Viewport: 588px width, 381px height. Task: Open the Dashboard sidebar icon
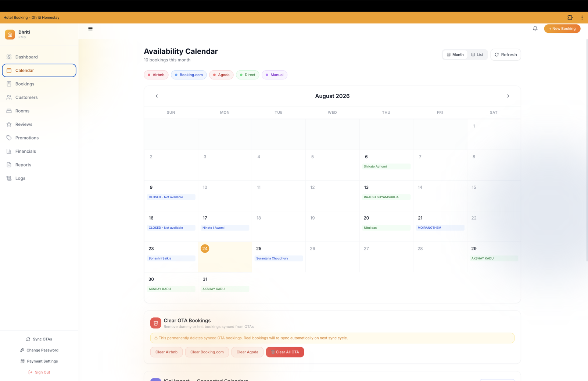point(9,57)
